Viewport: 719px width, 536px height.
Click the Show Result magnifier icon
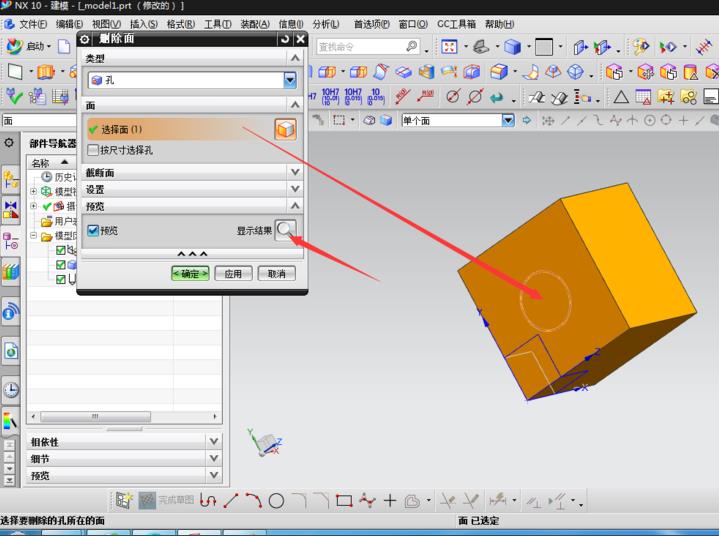coord(286,230)
